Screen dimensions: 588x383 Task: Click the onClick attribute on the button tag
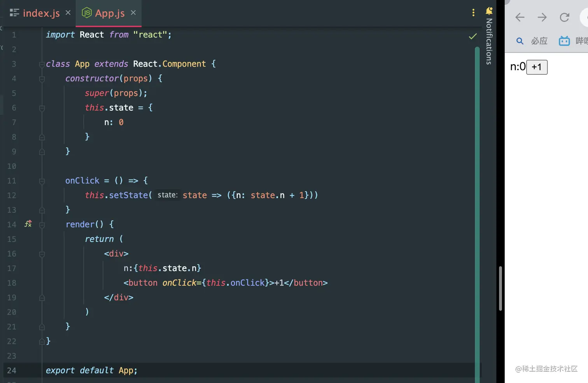point(179,283)
